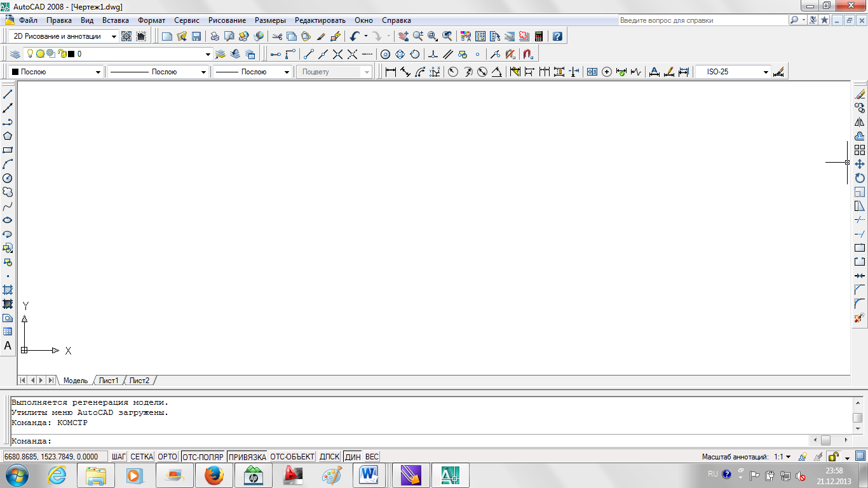Select the Move tool in right toolbar
This screenshot has height=488, width=868.
click(860, 164)
